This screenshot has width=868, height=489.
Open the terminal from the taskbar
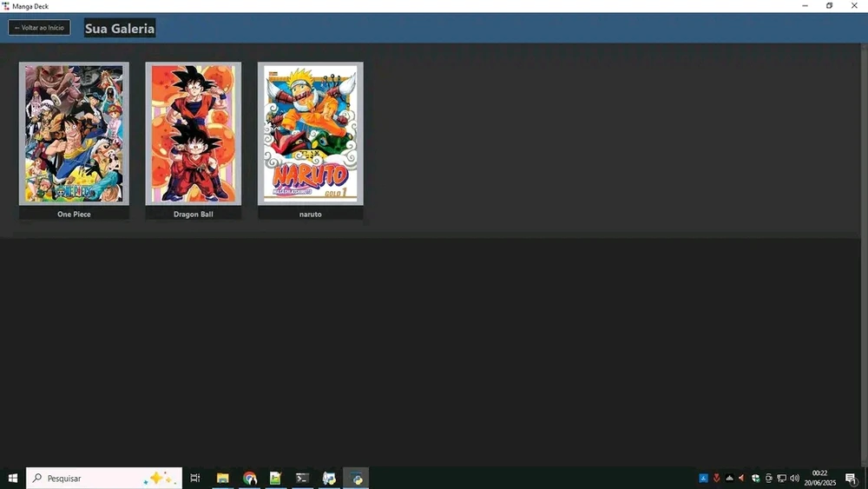click(x=302, y=478)
